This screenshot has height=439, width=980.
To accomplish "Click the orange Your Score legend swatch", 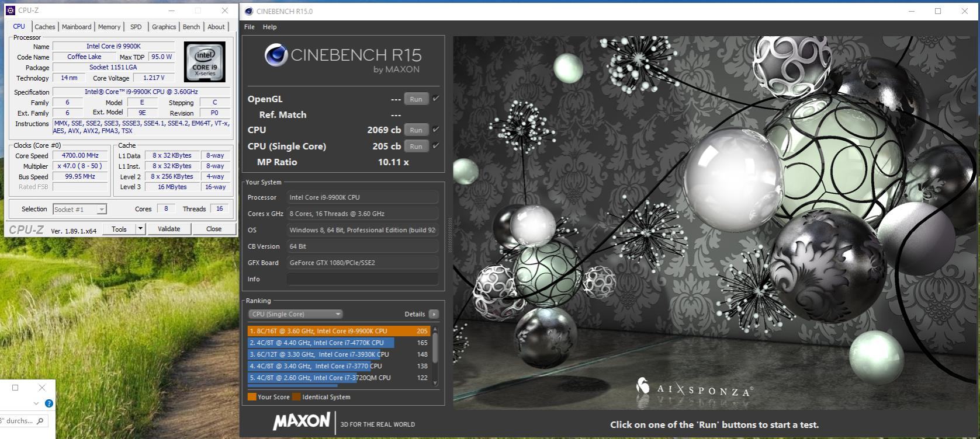I will pyautogui.click(x=252, y=397).
